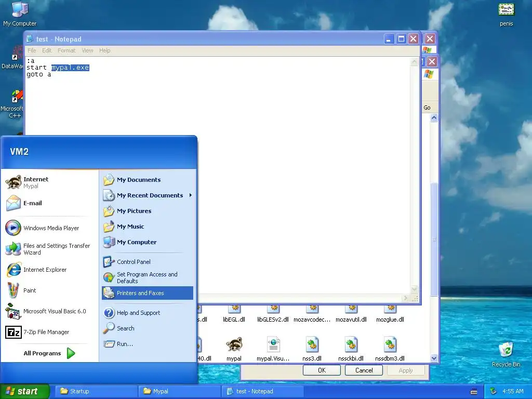
Task: Select the nssckbi.dll file
Action: pos(351,349)
